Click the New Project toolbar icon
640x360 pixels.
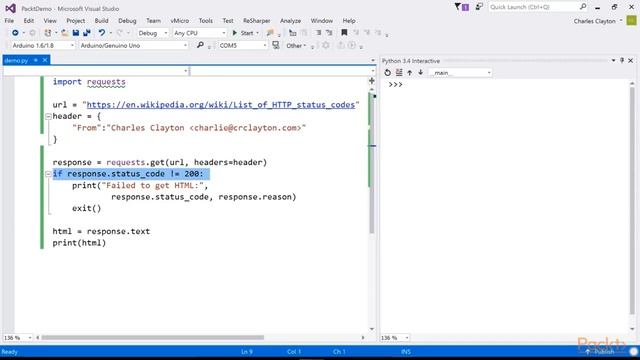coord(48,33)
